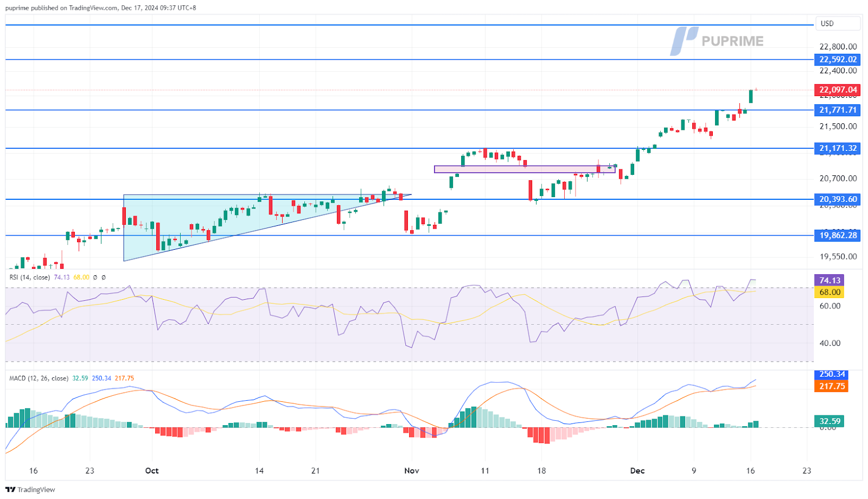The height and width of the screenshot is (499, 868).
Task: Click the 19,862.28 price level label
Action: pos(838,236)
